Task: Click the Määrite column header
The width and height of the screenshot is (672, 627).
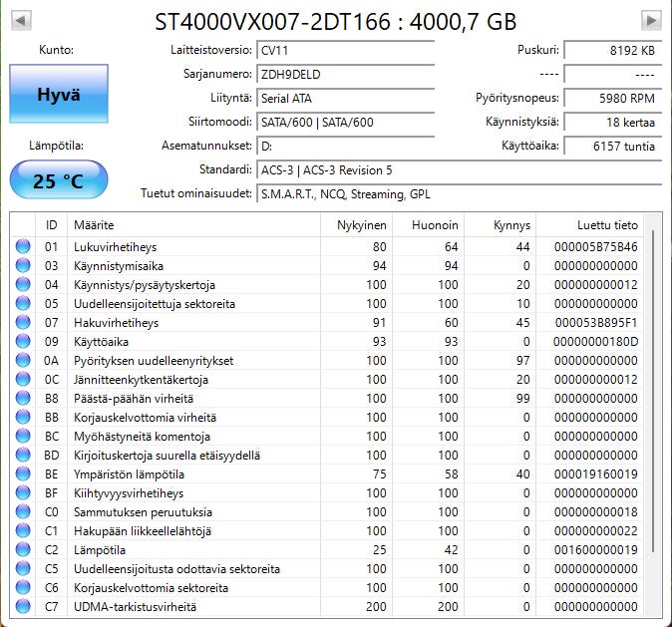Action: (193, 225)
